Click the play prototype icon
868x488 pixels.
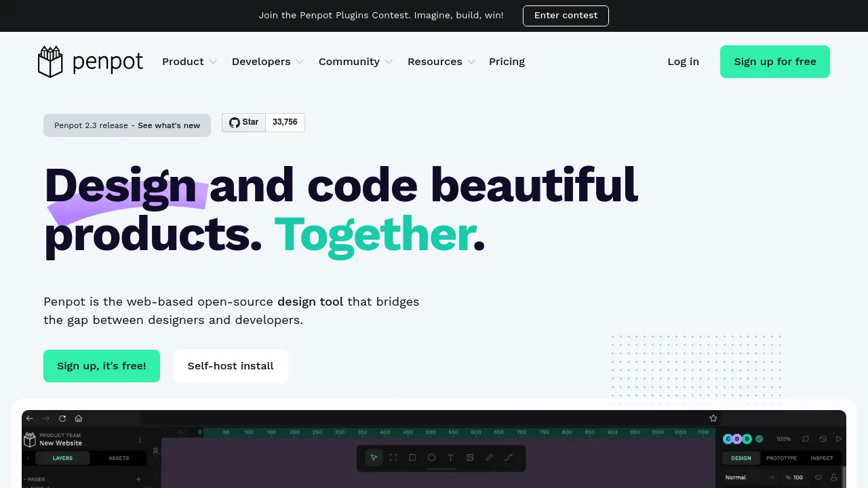coord(839,439)
